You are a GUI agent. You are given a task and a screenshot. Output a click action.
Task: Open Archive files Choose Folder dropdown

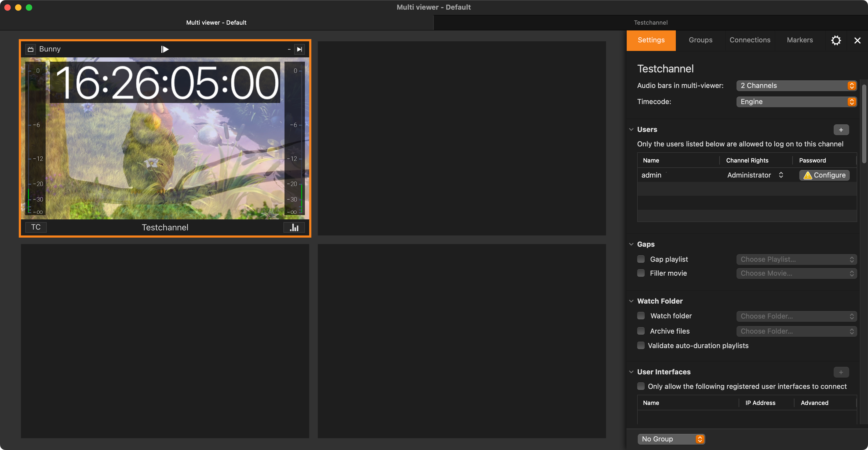(796, 331)
